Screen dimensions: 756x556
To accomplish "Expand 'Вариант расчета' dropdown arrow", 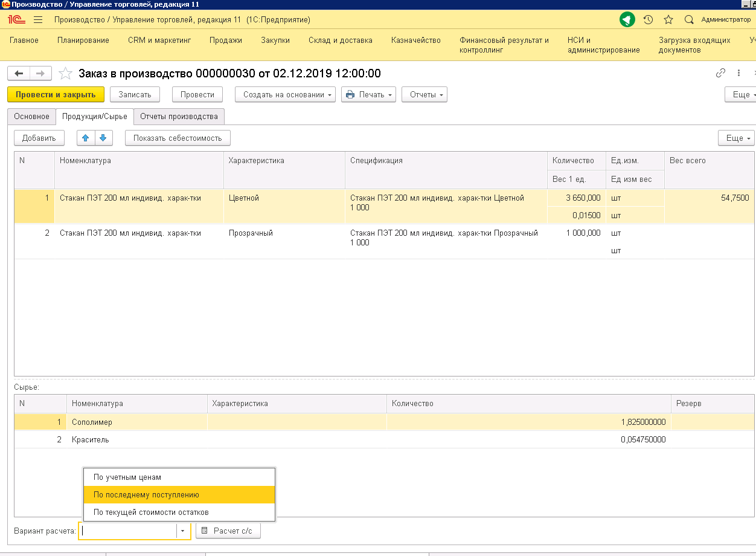I will point(182,531).
